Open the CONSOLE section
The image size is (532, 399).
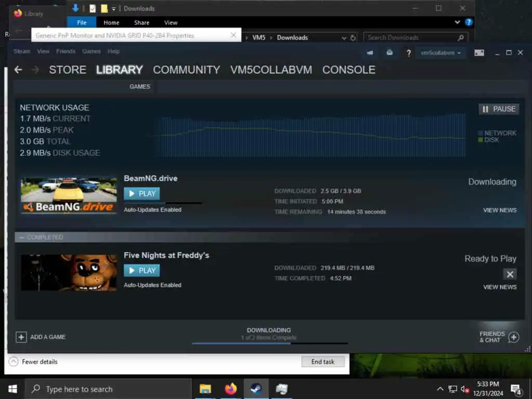click(x=349, y=70)
